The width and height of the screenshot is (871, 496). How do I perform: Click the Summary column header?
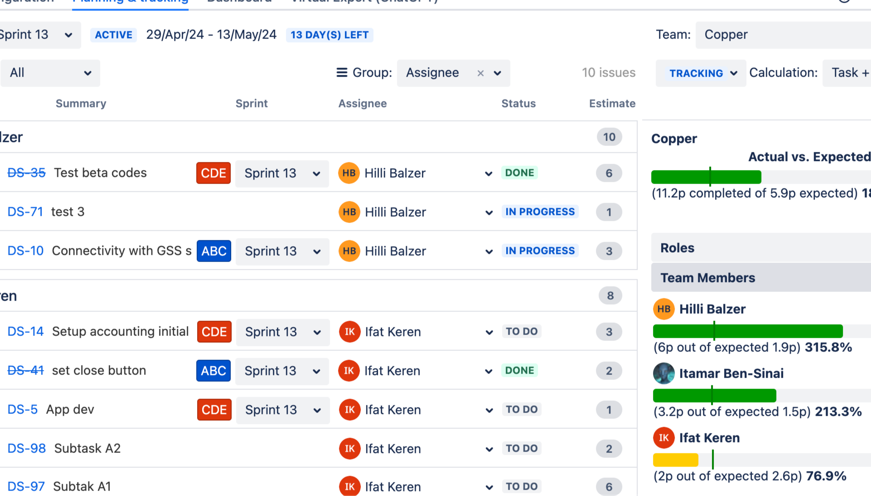pyautogui.click(x=81, y=103)
